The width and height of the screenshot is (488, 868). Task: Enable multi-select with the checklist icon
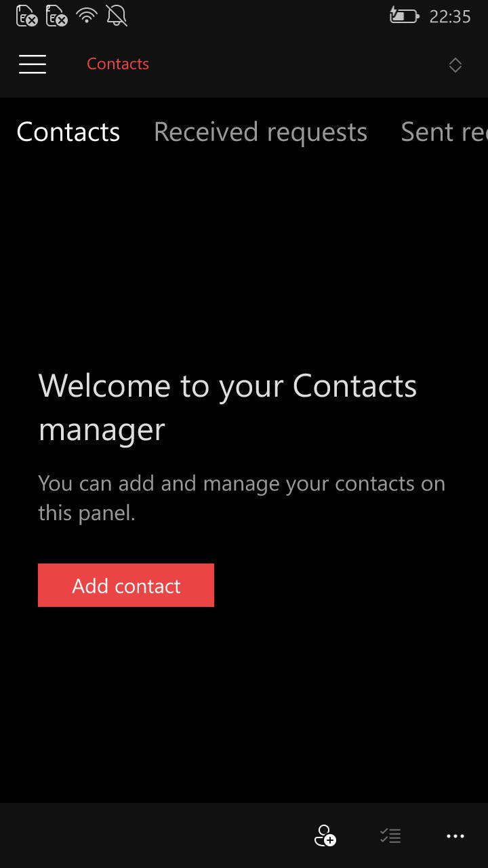pyautogui.click(x=390, y=836)
